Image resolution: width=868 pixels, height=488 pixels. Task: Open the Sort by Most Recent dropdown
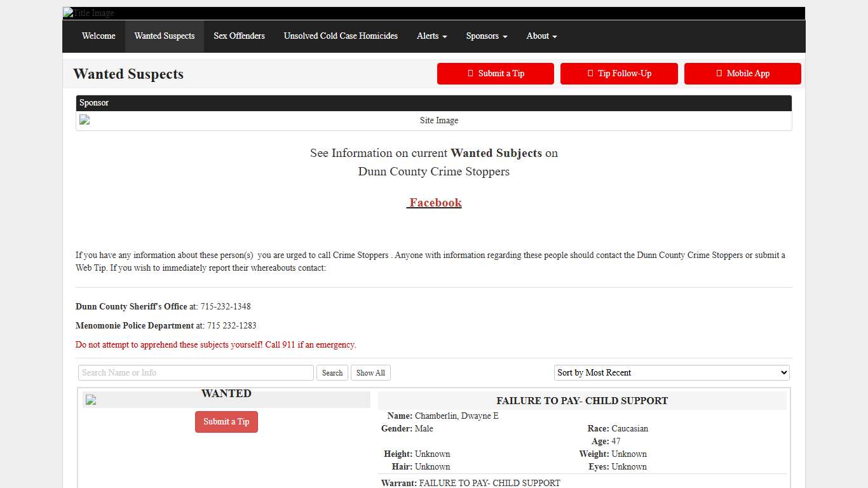pos(672,373)
